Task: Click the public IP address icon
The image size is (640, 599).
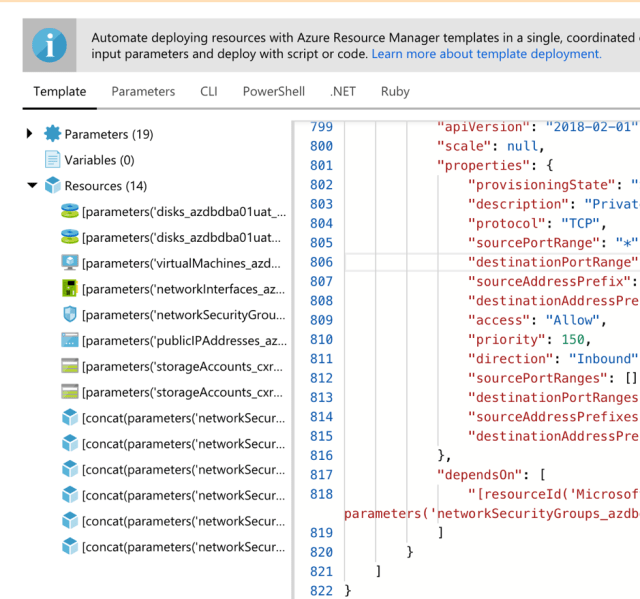Action: pos(69,340)
